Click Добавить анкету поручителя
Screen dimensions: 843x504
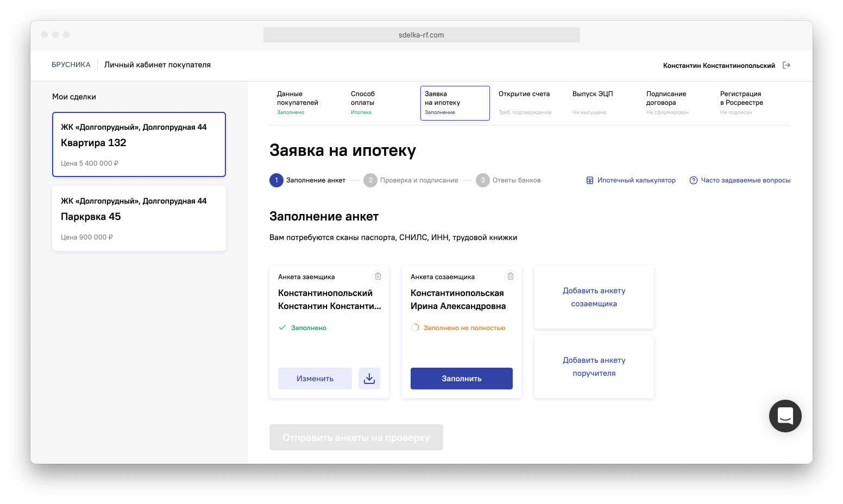tap(594, 367)
